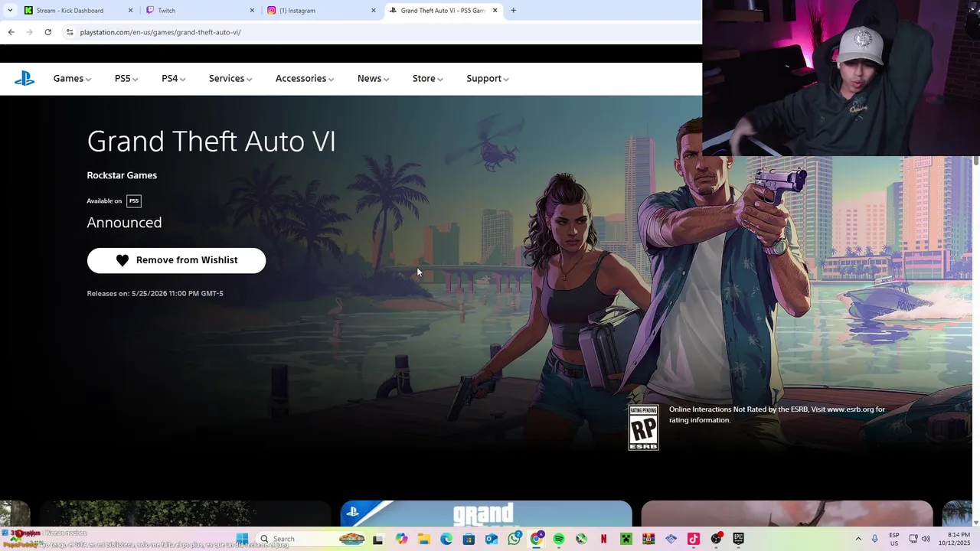Click Remove from Wishlist button
Viewport: 980px width, 551px height.
pos(176,260)
